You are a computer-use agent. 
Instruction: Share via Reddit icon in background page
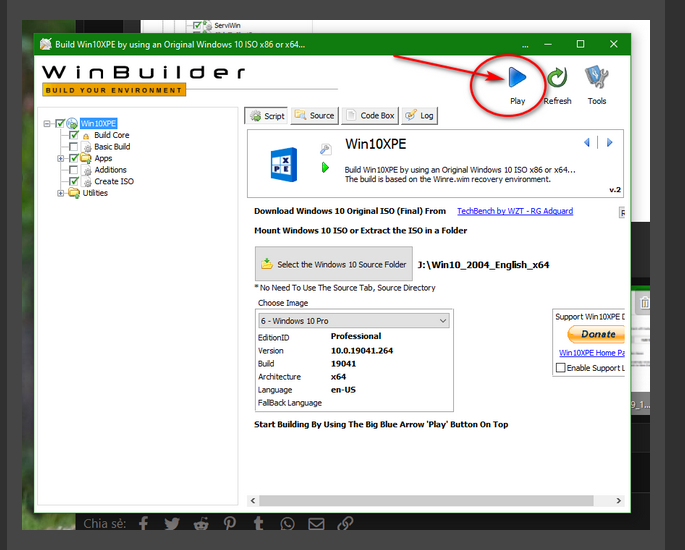[201, 523]
